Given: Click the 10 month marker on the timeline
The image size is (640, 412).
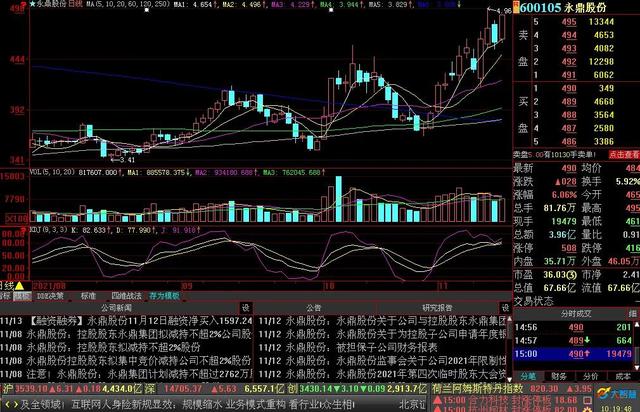Looking at the screenshot, I should click(329, 286).
